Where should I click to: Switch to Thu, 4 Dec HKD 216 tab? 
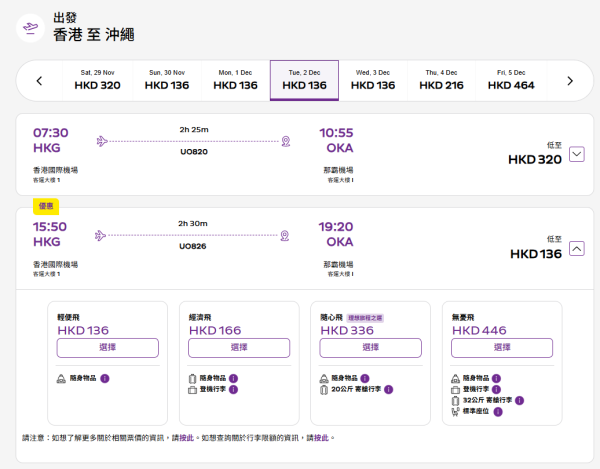tap(441, 80)
